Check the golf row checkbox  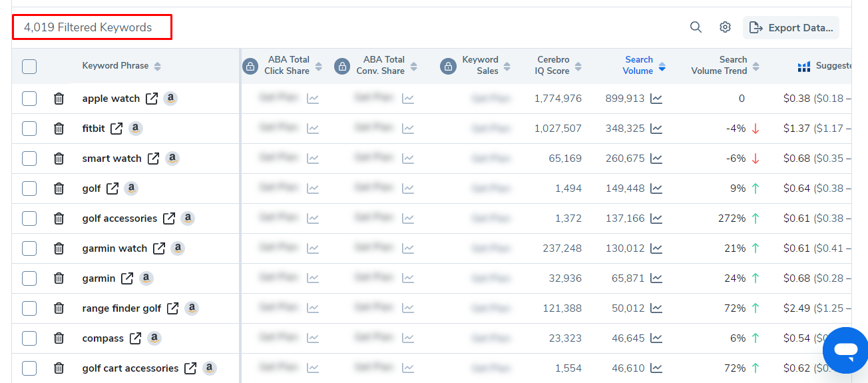(x=29, y=189)
